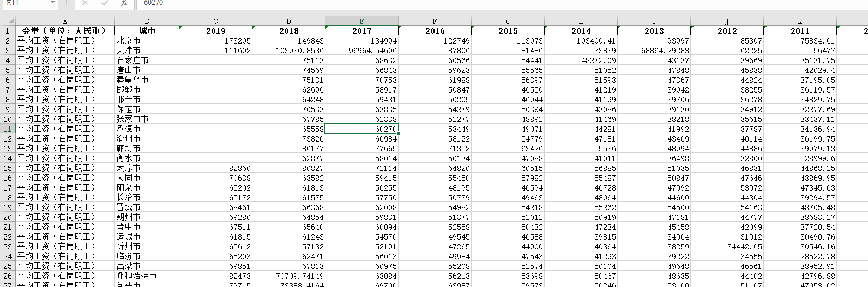This screenshot has width=868, height=287.
Task: Click the 太原市 city cell
Action: click(147, 168)
